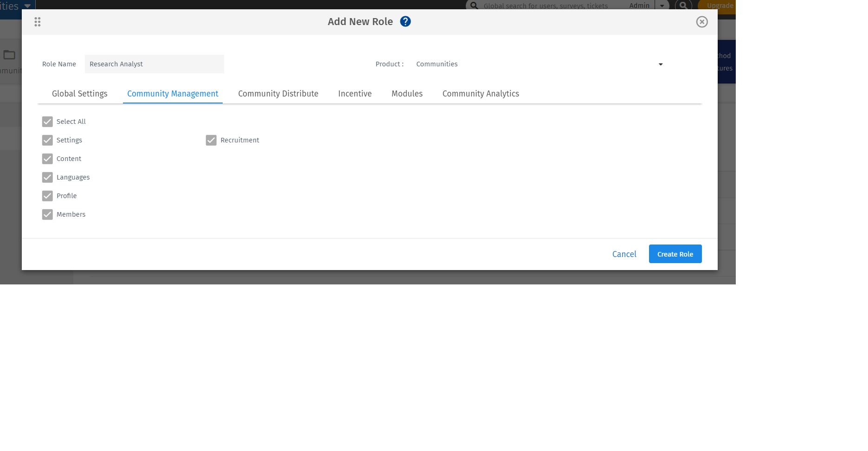
Task: Uncheck the Content permission checkbox
Action: 47,159
